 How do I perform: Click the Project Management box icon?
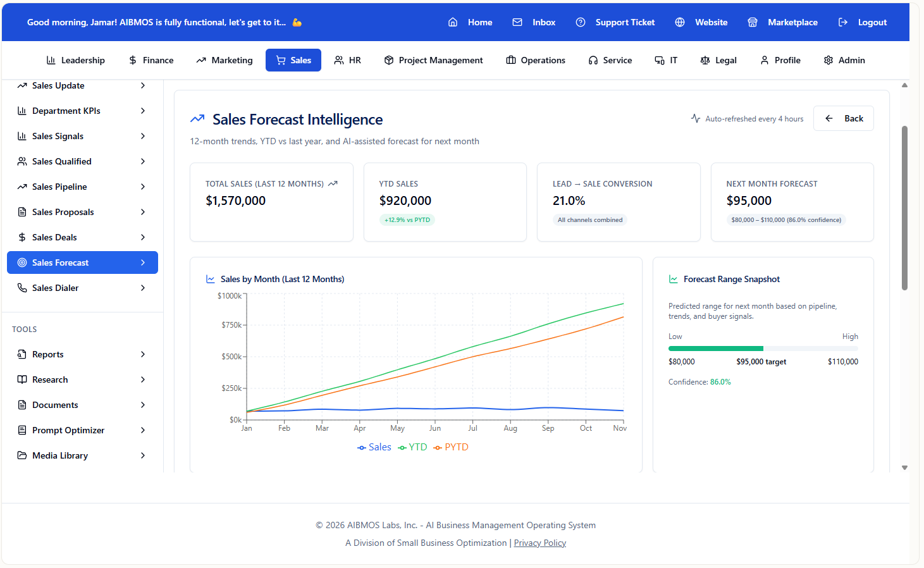coord(389,60)
